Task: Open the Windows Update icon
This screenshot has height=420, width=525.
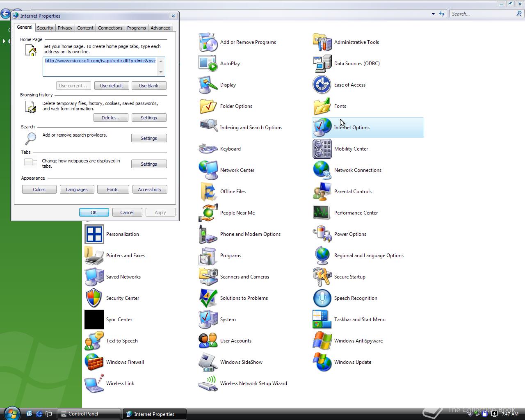Action: 322,362
